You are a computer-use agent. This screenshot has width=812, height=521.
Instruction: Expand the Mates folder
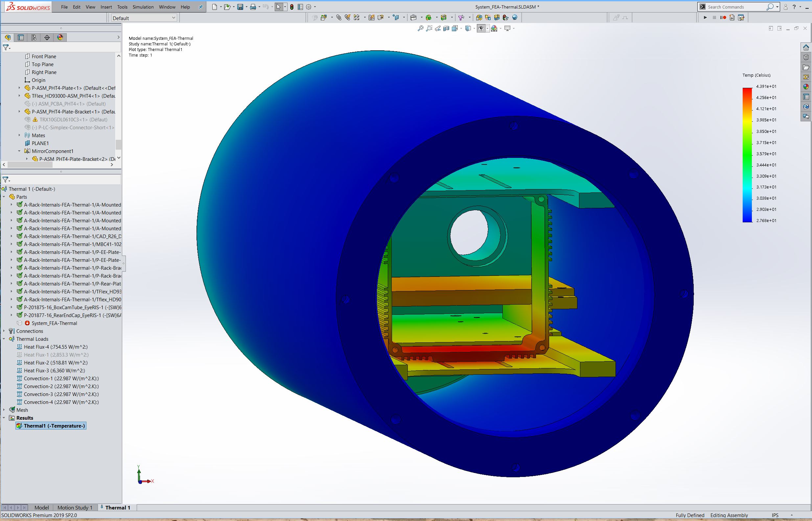[x=19, y=135]
